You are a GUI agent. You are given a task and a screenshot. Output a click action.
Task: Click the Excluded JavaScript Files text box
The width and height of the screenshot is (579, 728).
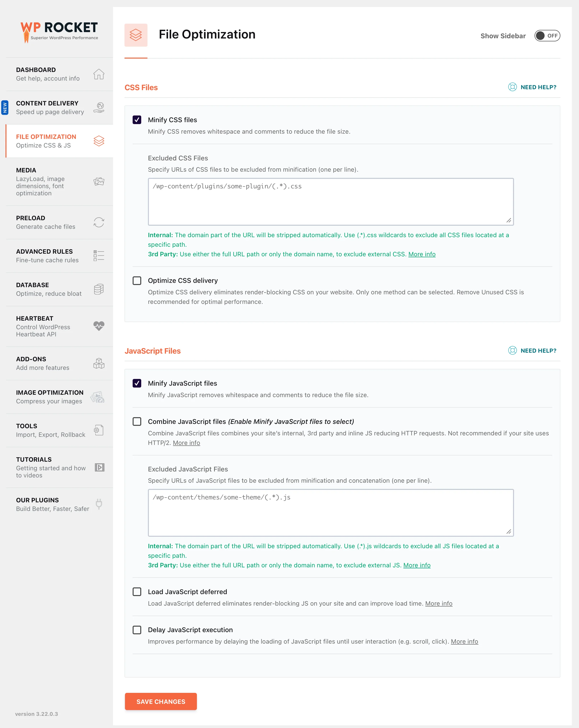331,513
